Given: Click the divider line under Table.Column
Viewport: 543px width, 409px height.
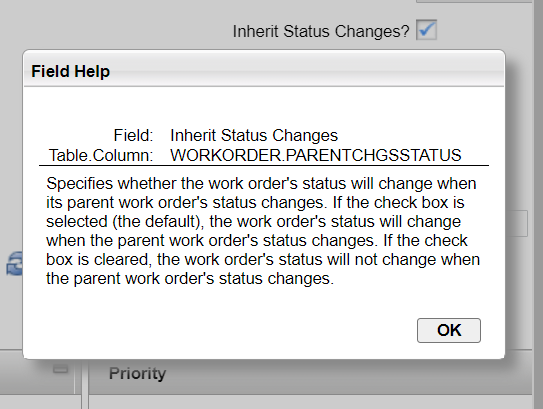Looking at the screenshot, I should (x=264, y=166).
